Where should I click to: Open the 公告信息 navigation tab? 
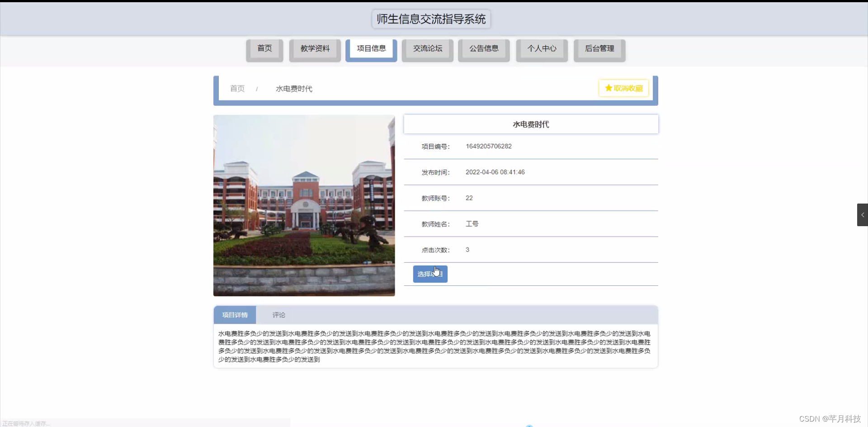(483, 48)
